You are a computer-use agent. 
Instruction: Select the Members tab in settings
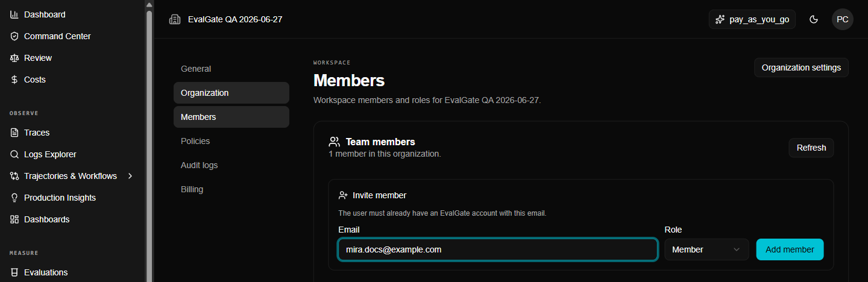tap(231, 117)
